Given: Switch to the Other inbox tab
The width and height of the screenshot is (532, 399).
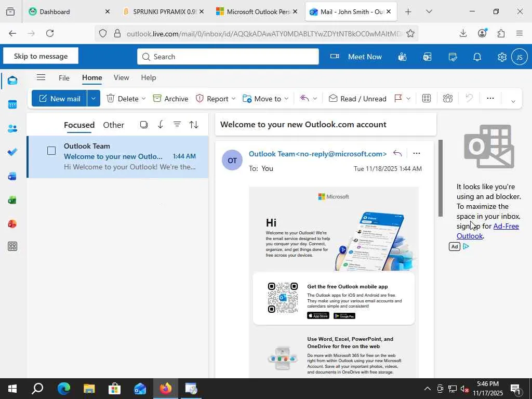Looking at the screenshot, I should [x=113, y=125].
